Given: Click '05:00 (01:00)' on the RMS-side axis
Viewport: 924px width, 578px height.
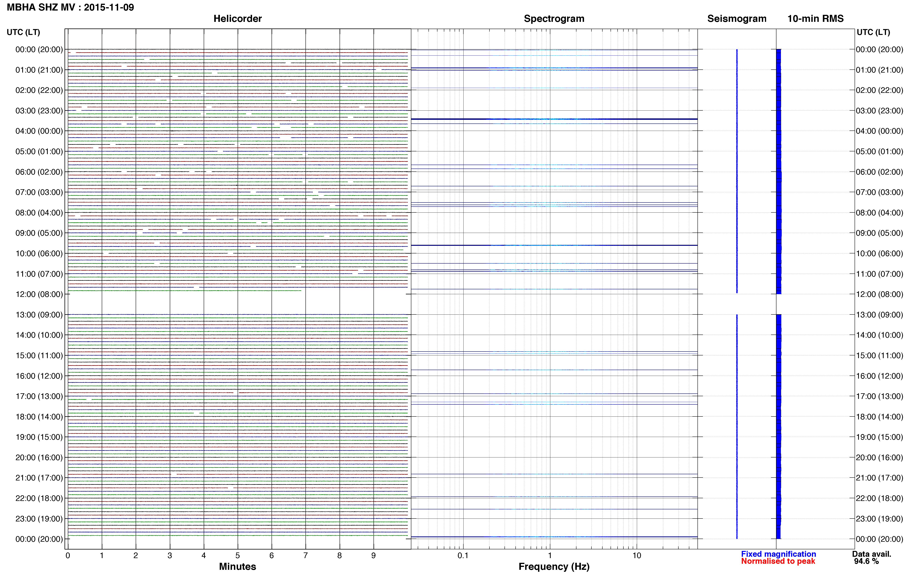Looking at the screenshot, I should pyautogui.click(x=879, y=151).
